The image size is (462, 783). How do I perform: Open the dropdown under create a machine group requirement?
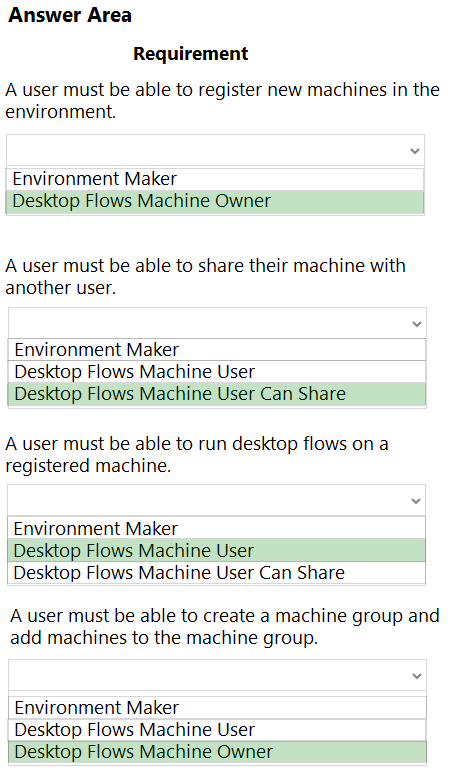217,676
